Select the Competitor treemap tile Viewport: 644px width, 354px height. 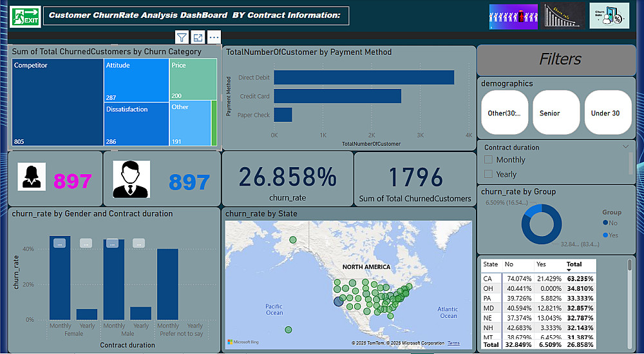(57, 102)
